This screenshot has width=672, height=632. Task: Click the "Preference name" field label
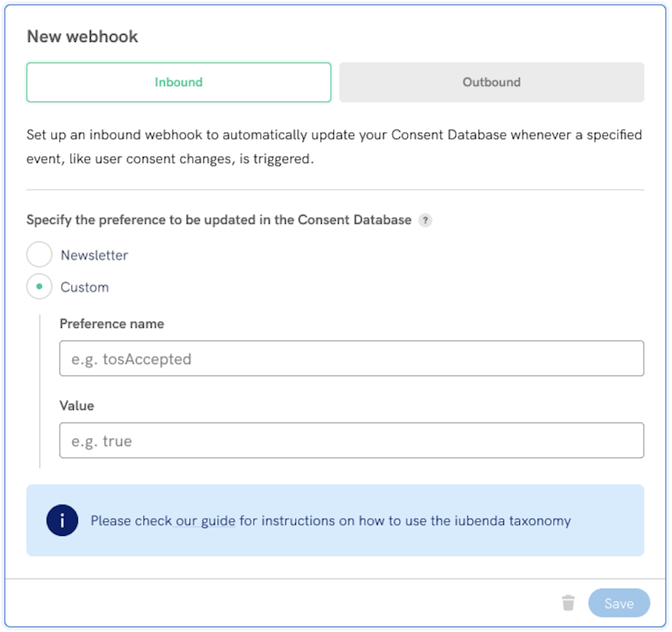[x=112, y=324]
